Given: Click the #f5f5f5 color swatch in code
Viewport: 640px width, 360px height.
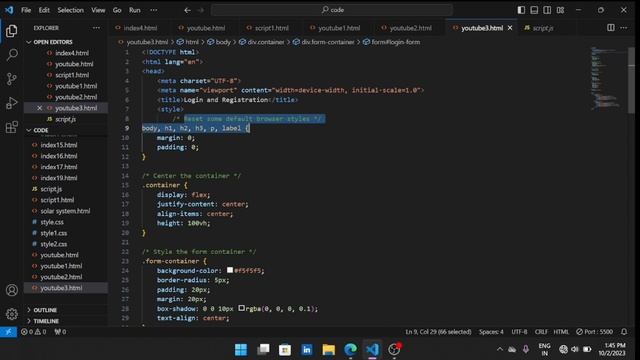Looking at the screenshot, I should coord(230,270).
